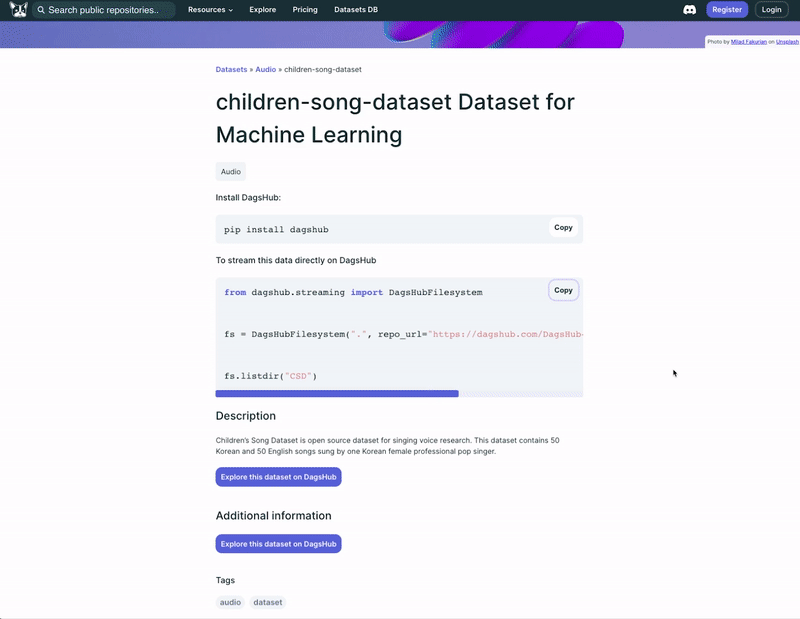Click the 'To stream this data' text
Screen dimensions: 800x619
point(296,260)
